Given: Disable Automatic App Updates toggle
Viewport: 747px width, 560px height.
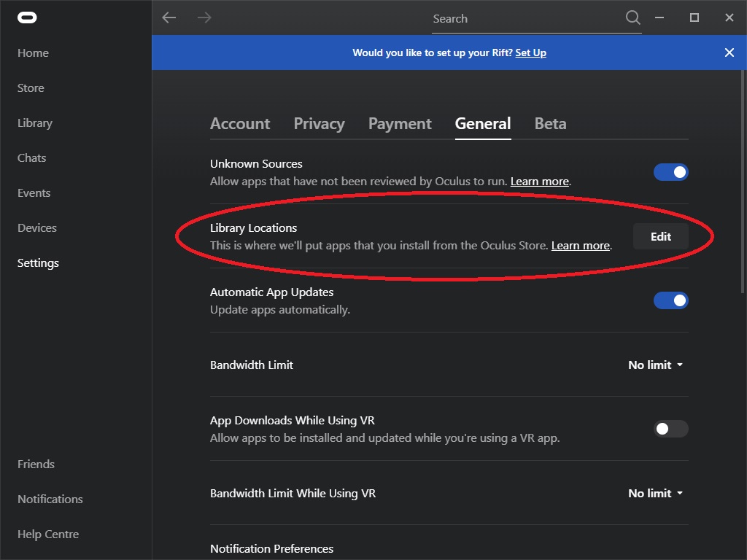Looking at the screenshot, I should 671,300.
